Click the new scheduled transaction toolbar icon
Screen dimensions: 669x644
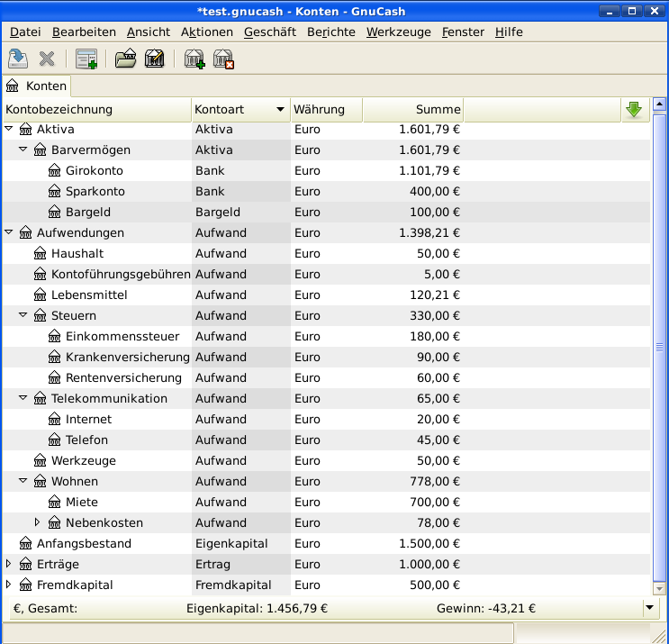click(86, 59)
